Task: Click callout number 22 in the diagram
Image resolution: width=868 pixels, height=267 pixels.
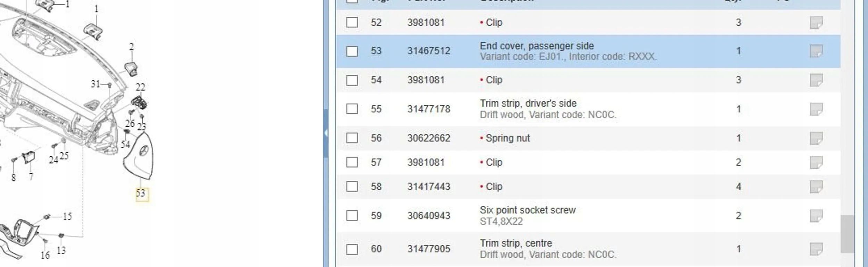Action: coord(140,87)
